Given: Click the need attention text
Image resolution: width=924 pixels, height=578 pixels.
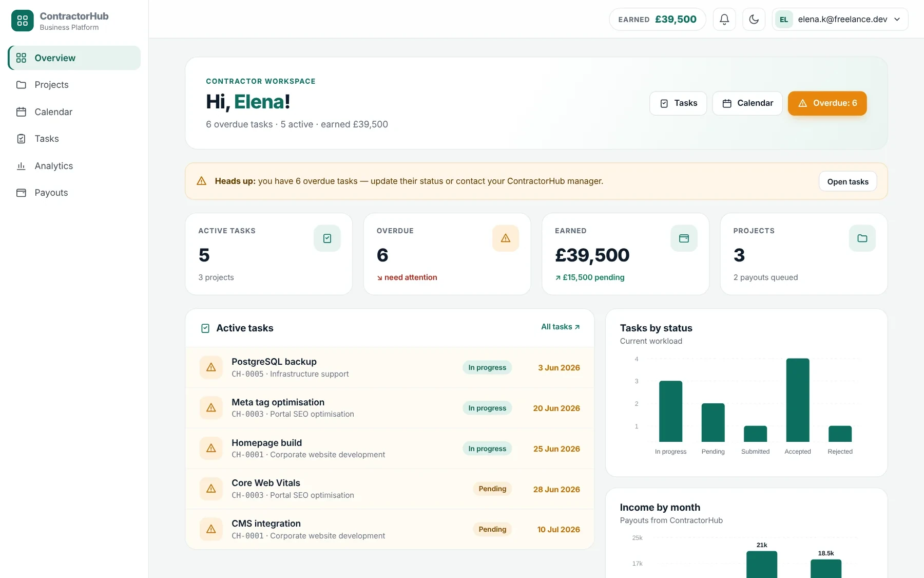Looking at the screenshot, I should (407, 277).
